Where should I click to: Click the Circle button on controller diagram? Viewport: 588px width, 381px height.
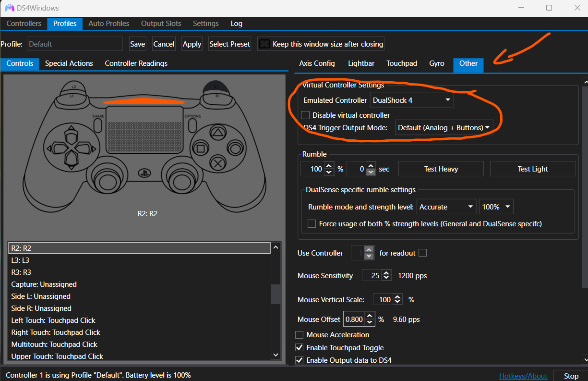tap(235, 147)
